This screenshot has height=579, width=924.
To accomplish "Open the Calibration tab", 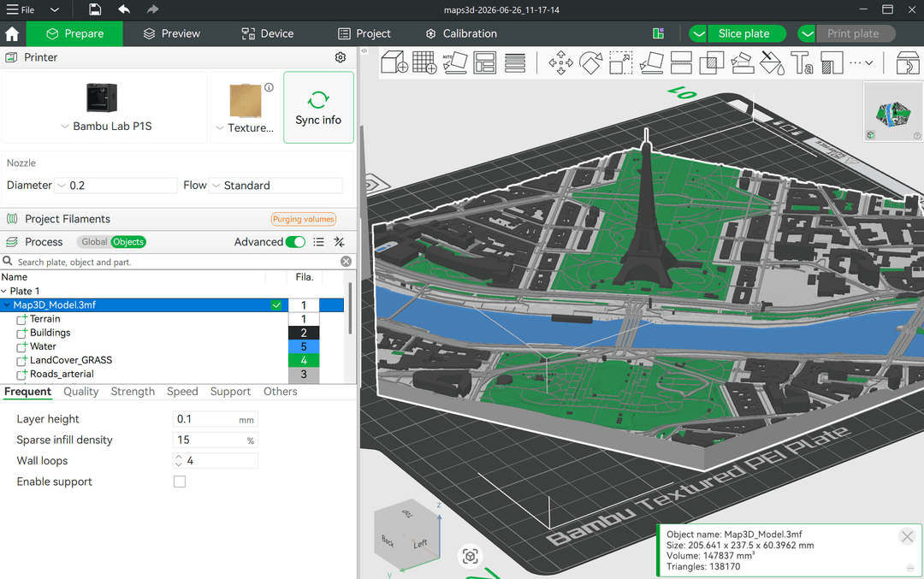I will click(461, 33).
